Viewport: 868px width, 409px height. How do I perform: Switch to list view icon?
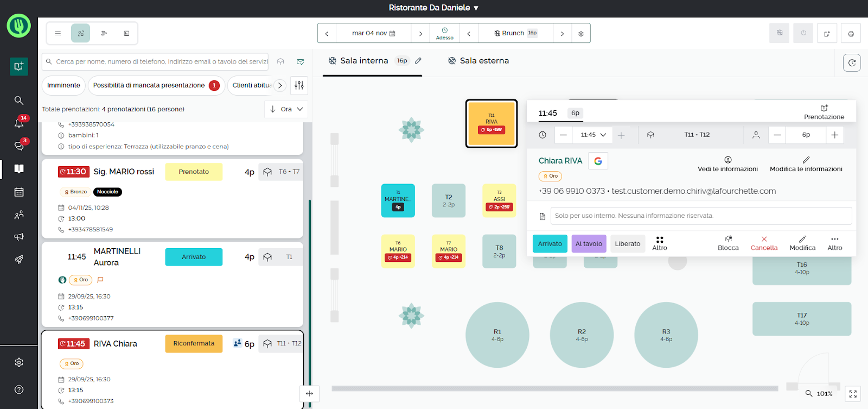(58, 34)
